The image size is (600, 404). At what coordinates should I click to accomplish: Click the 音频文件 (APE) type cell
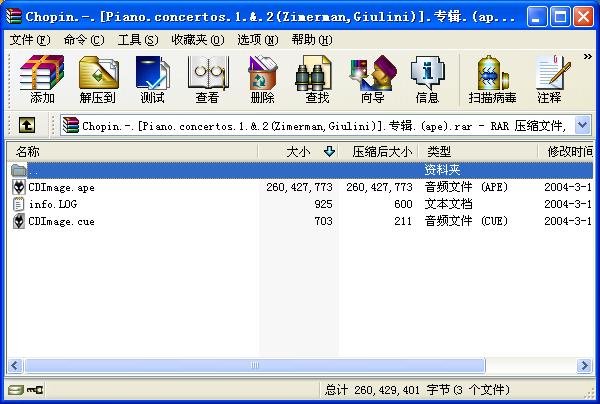click(466, 187)
